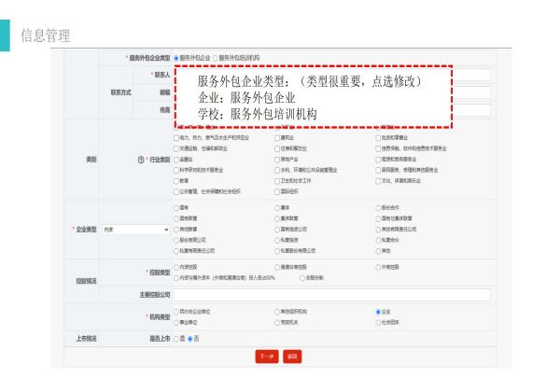Tick the 房地产业 checkbox
The image size is (560, 392).
pyautogui.click(x=277, y=160)
